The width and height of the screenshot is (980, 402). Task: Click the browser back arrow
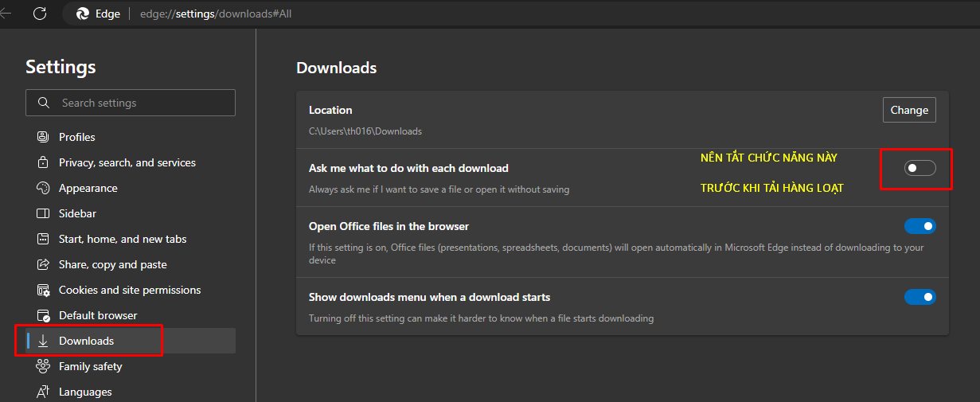click(5, 14)
